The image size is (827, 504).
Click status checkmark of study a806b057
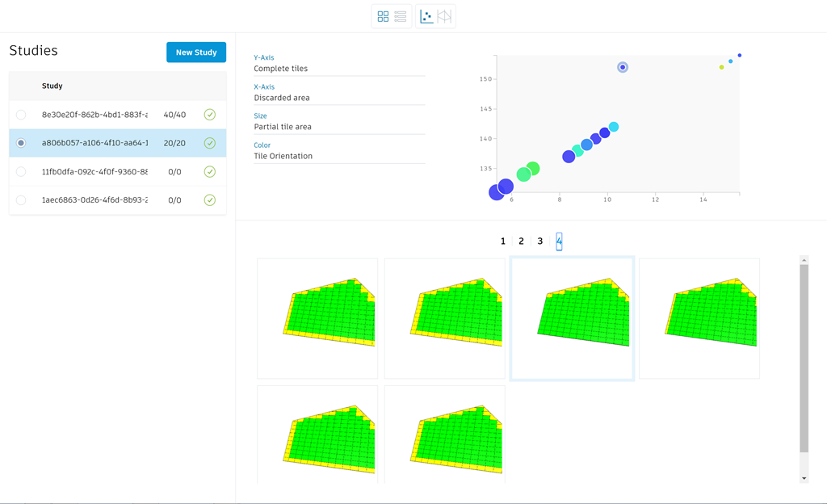coord(210,143)
